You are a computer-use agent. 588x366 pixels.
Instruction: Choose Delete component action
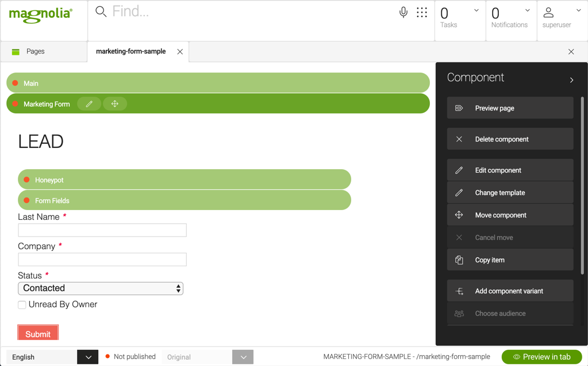[510, 139]
